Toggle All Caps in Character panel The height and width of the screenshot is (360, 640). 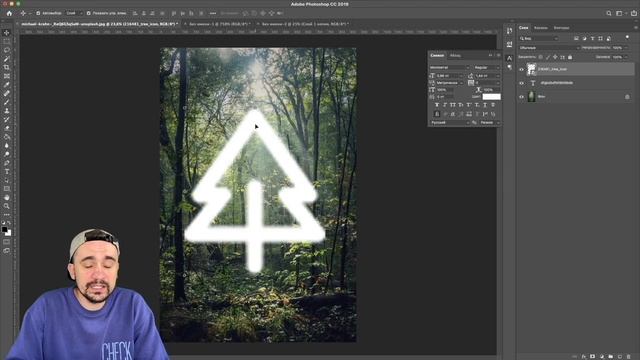pos(453,105)
